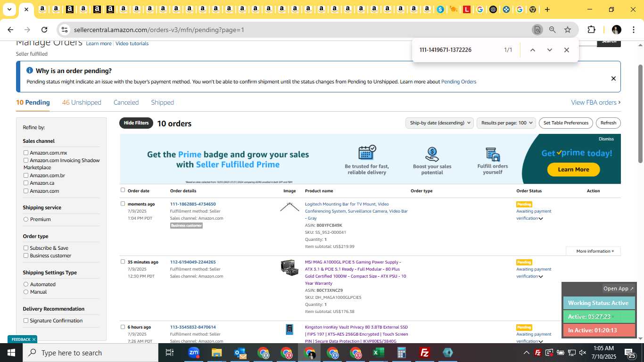
Task: Check the Amazon.com sales channel filter
Action: coord(26,191)
